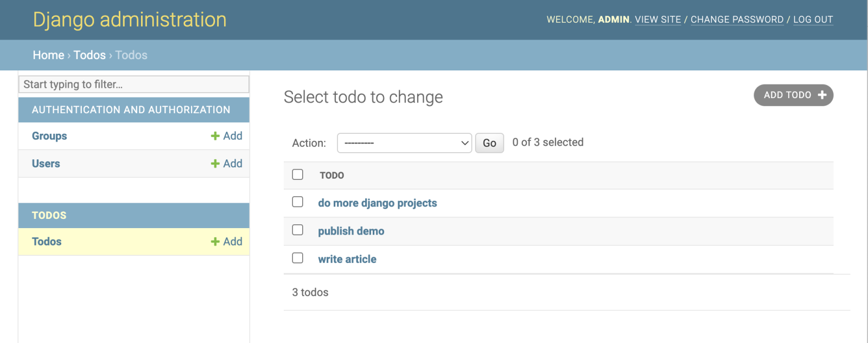Focus the sidebar filter input field
This screenshot has width=868, height=343.
click(134, 85)
